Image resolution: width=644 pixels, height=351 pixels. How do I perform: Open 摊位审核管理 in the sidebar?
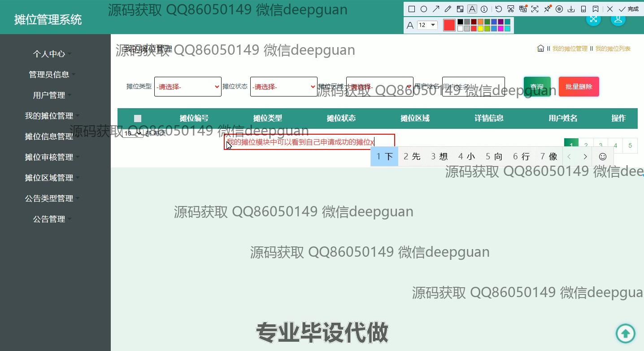tap(49, 157)
